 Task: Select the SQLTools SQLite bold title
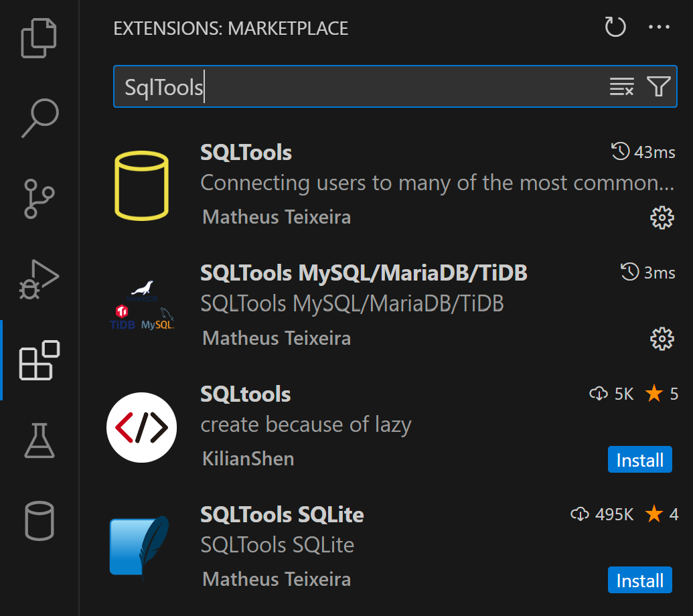pyautogui.click(x=282, y=515)
